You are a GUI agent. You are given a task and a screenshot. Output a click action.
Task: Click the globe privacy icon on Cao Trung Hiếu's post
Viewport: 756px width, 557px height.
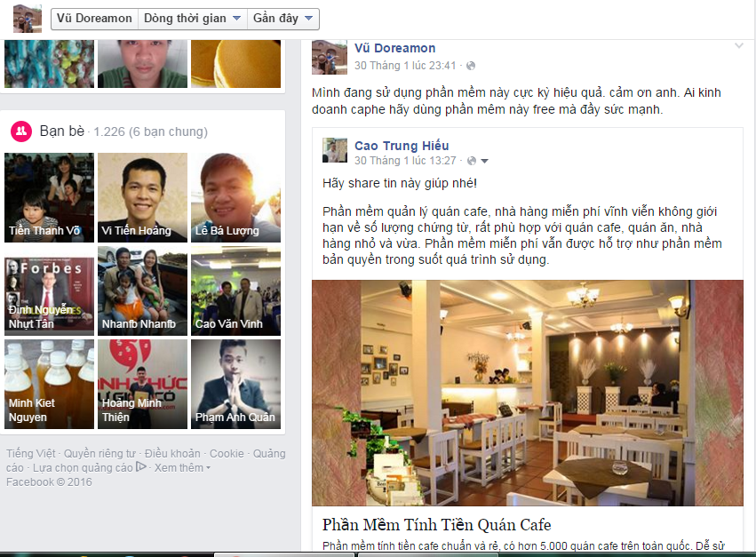point(472,161)
